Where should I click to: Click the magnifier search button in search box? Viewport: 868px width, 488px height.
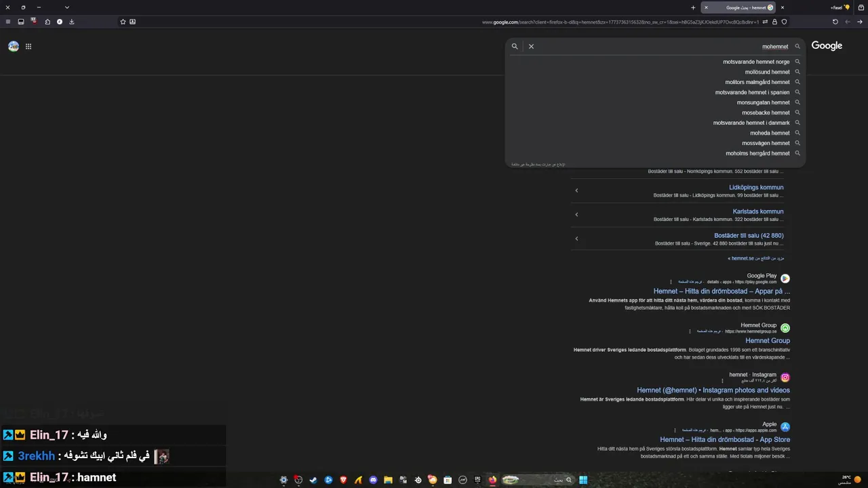tap(515, 46)
